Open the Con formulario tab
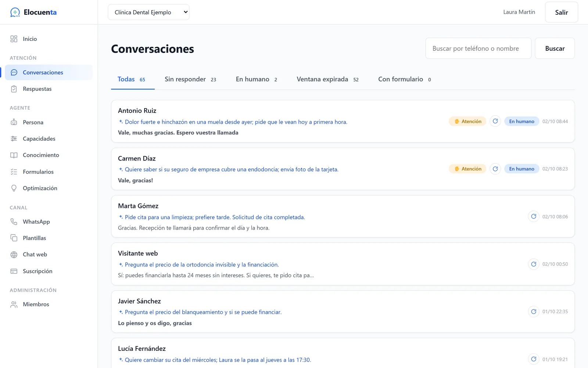Image resolution: width=588 pixels, height=368 pixels. [x=405, y=79]
